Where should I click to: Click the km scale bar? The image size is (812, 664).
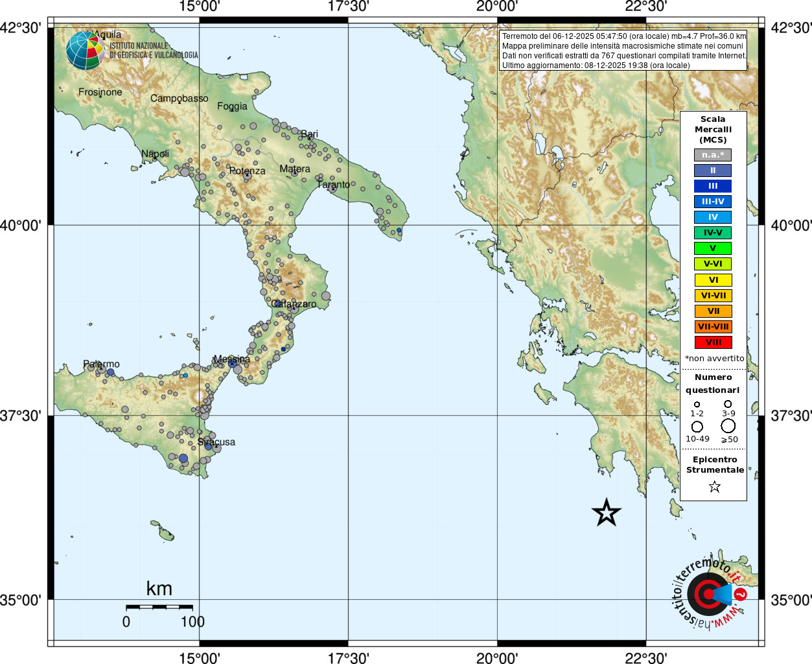click(x=159, y=607)
